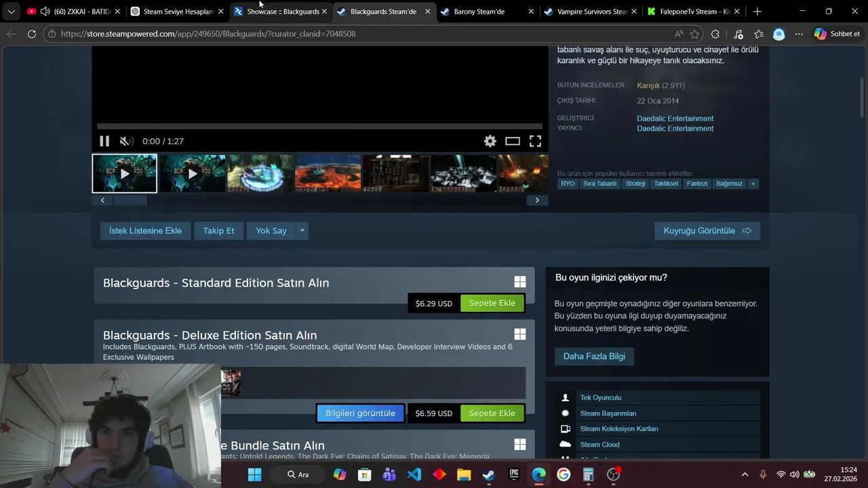This screenshot has width=868, height=488.
Task: Show hidden system tray icons
Action: pos(745,474)
